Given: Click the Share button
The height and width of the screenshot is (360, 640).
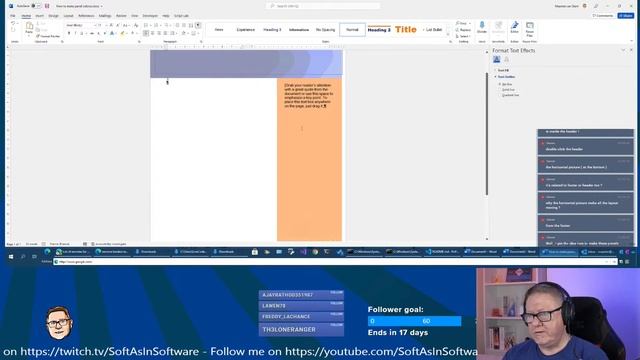Looking at the screenshot, I should point(626,16).
